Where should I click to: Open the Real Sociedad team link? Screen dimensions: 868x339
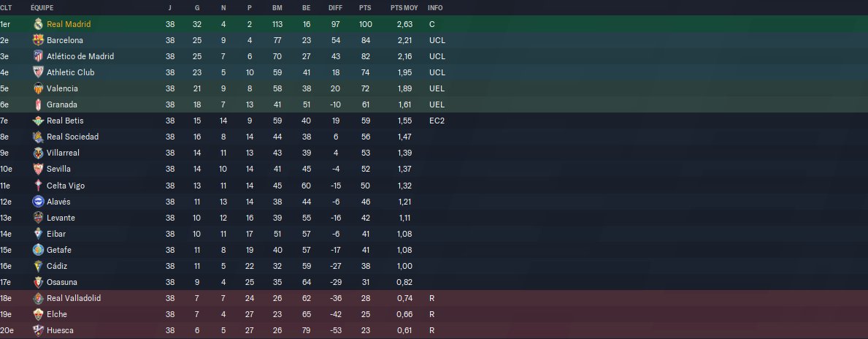pyautogui.click(x=72, y=137)
